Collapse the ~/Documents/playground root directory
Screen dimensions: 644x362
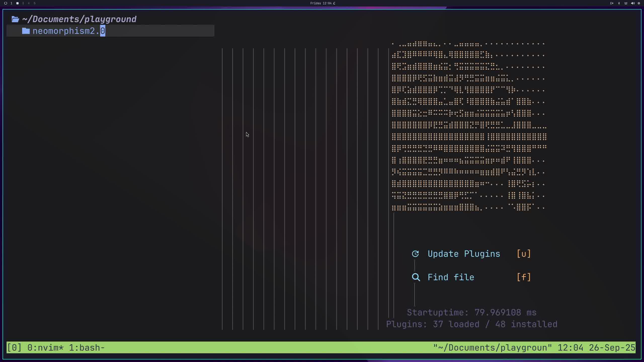pos(79,19)
